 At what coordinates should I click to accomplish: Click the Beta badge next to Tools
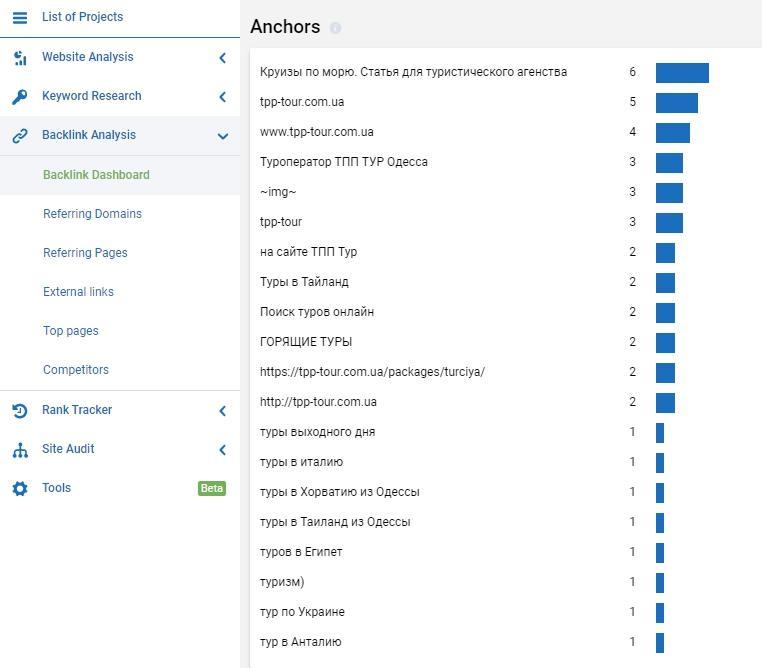point(212,488)
